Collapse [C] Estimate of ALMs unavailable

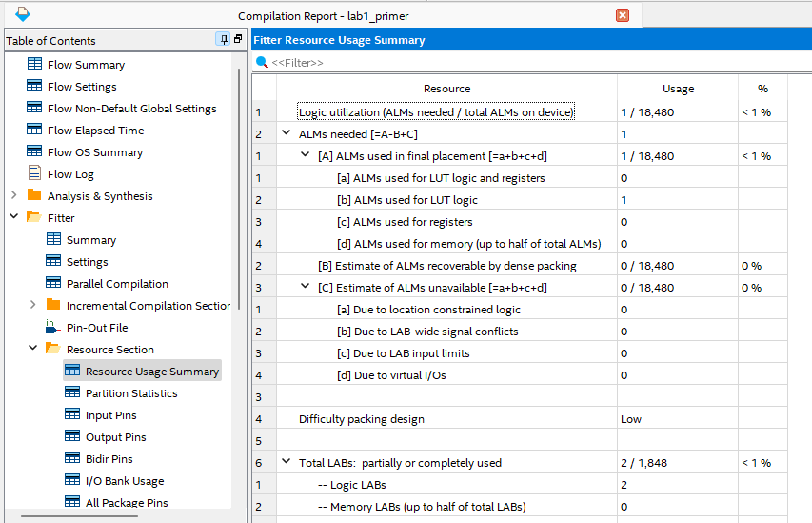(x=305, y=286)
